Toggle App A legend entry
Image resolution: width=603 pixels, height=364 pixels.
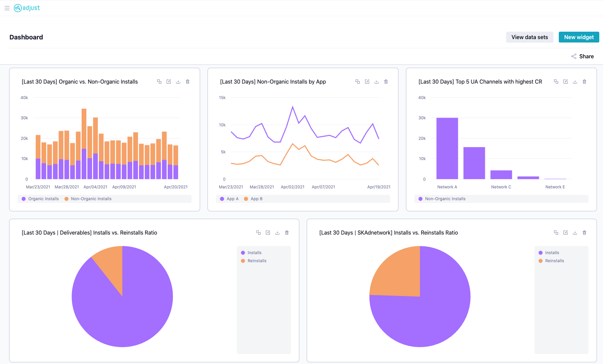(229, 199)
